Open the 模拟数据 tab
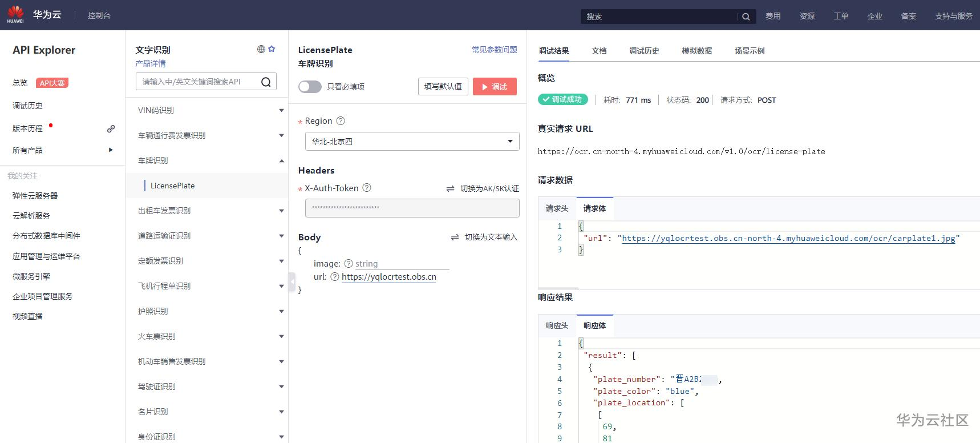Screen dimensions: 980x443 pos(696,51)
